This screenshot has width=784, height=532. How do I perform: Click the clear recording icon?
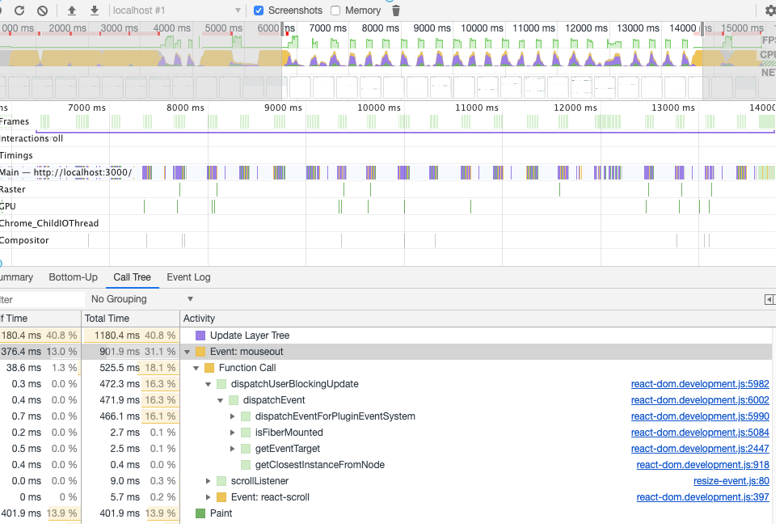tap(43, 10)
